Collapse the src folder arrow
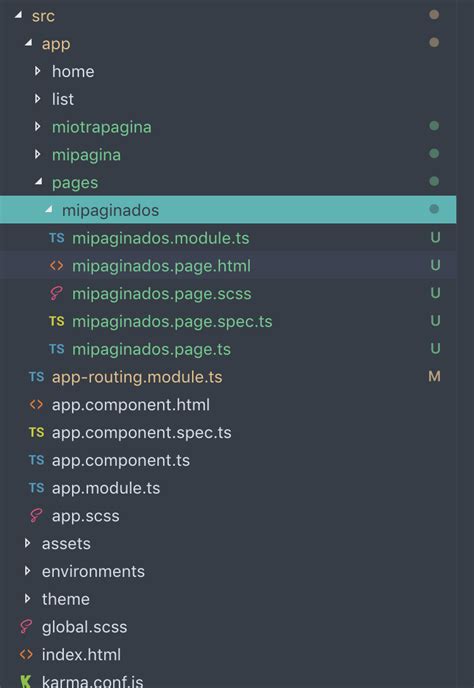Viewport: 474px width, 688px height. coord(18,15)
